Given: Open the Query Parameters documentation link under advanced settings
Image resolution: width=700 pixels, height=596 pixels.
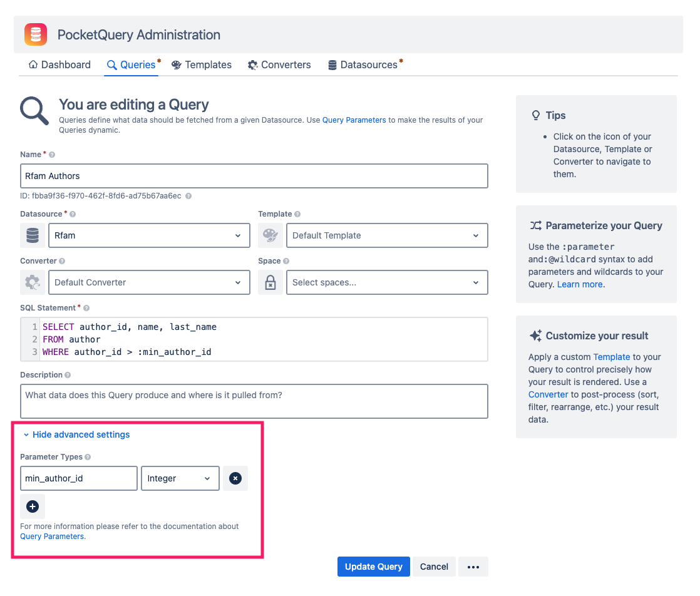Looking at the screenshot, I should [52, 537].
